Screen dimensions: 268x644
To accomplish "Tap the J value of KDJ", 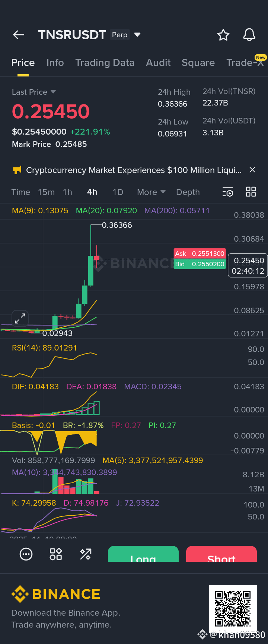I will (x=137, y=503).
